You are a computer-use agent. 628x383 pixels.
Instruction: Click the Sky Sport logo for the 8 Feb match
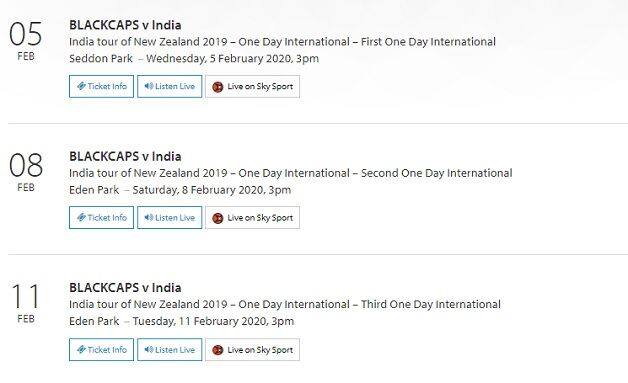217,218
